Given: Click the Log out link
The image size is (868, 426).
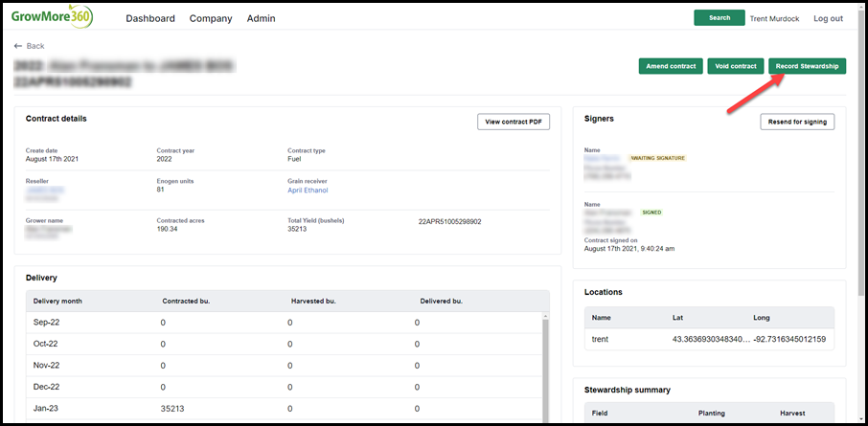Looking at the screenshot, I should coord(828,18).
